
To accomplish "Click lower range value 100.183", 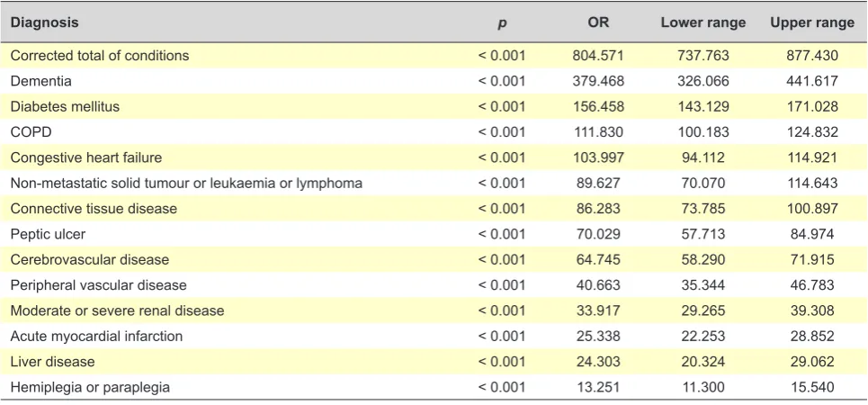I will pyautogui.click(x=703, y=132).
